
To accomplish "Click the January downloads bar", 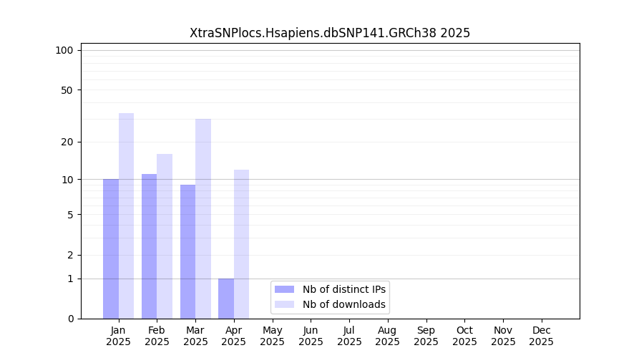I will (x=127, y=216).
